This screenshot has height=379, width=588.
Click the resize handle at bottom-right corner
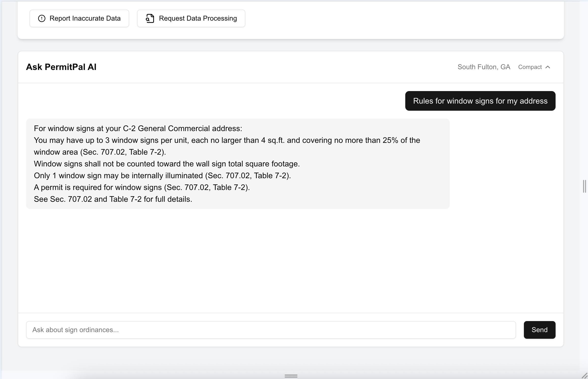585,376
